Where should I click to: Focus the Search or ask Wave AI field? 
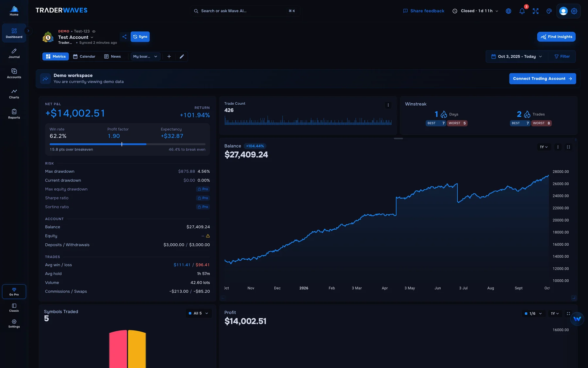(245, 11)
